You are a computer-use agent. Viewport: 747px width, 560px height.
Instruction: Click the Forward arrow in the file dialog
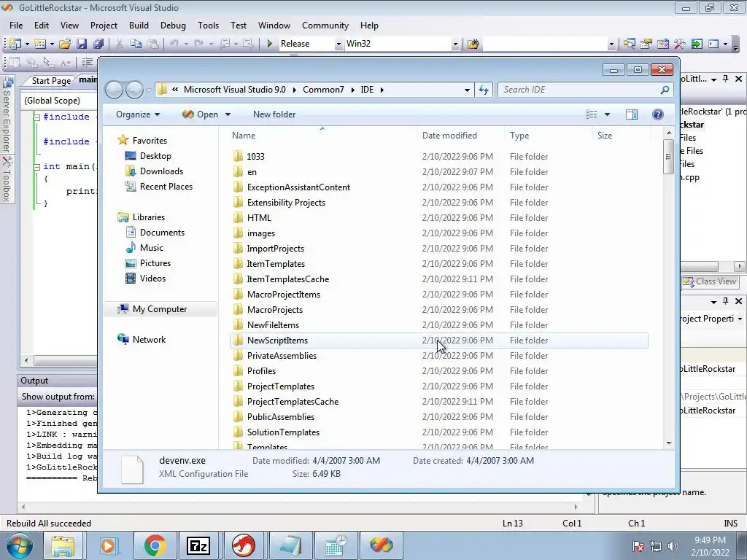pyautogui.click(x=134, y=90)
